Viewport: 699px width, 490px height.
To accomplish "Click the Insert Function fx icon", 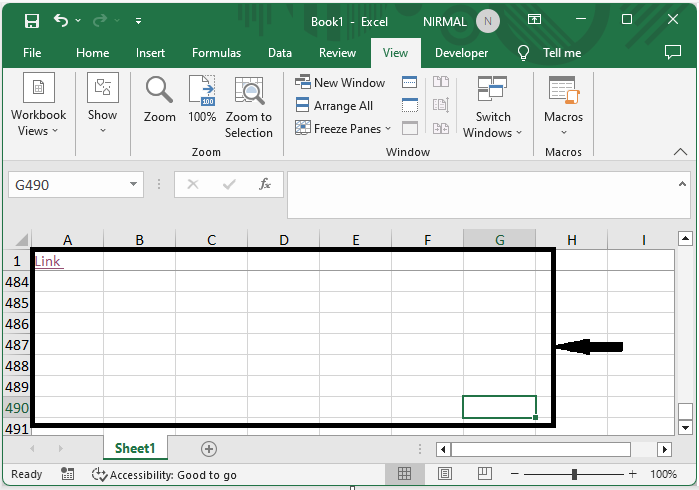I will (265, 185).
